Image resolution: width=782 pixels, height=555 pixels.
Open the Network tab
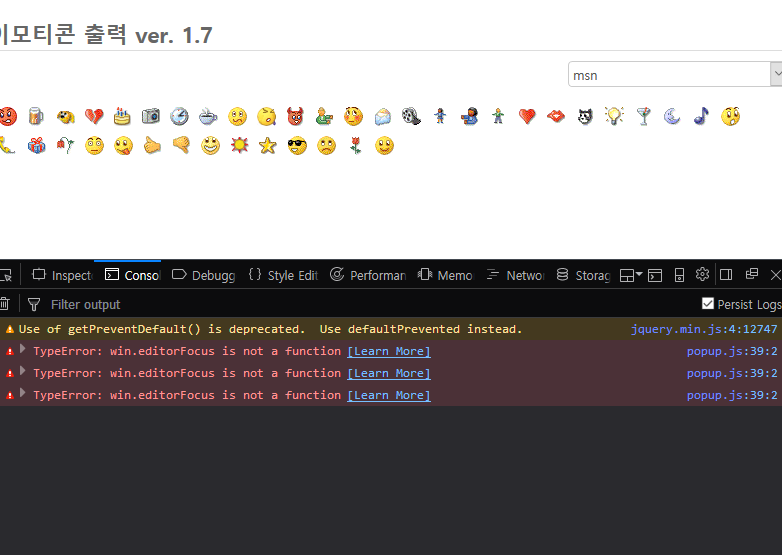click(515, 275)
